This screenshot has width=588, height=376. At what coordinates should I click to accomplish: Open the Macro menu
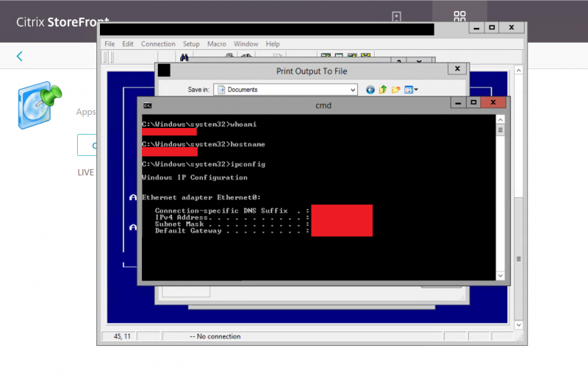217,44
